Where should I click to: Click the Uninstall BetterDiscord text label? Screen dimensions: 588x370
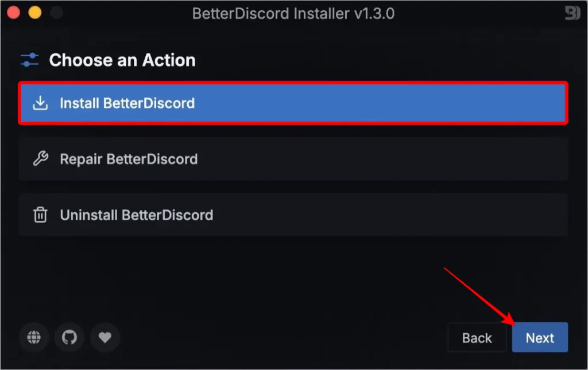tap(137, 215)
